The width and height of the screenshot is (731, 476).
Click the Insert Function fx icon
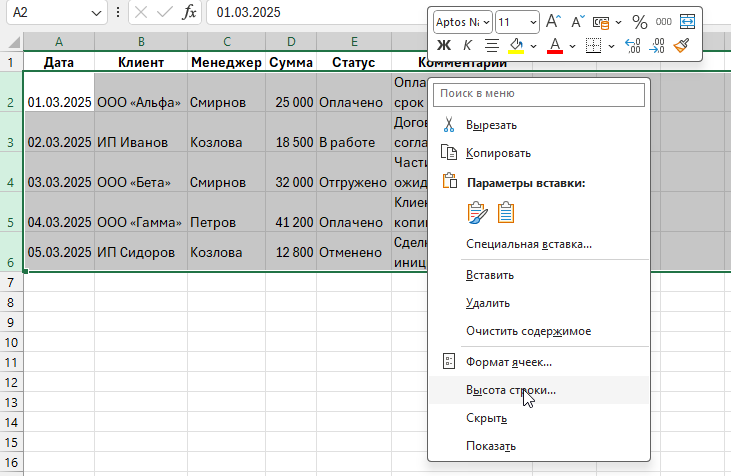point(189,13)
